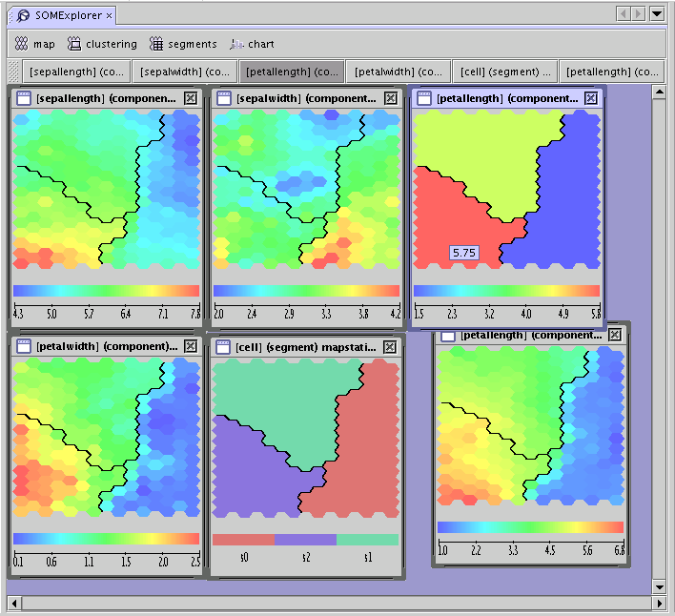Close the lower-right petallength window
Image resolution: width=675 pixels, height=616 pixels.
(615, 335)
